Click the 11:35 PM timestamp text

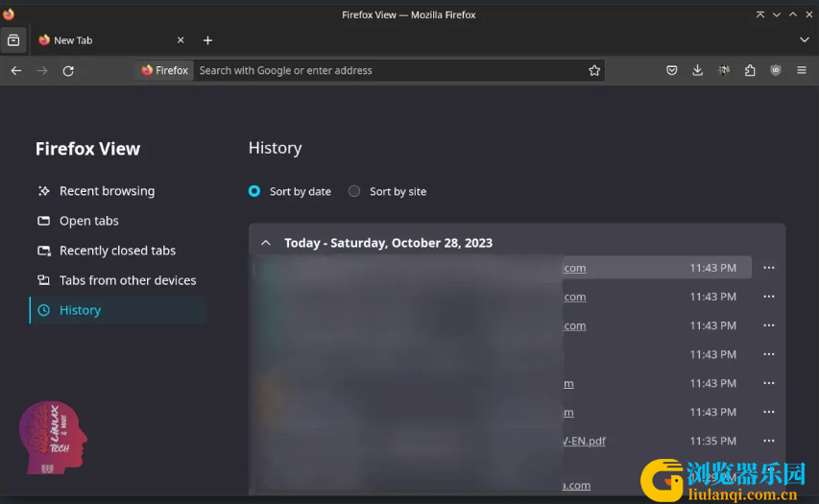pyautogui.click(x=713, y=441)
